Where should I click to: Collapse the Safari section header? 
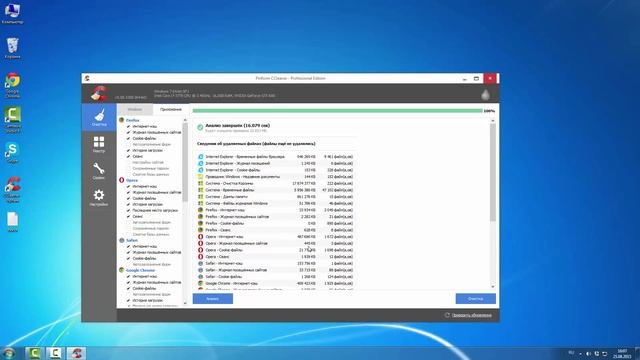coord(131,240)
